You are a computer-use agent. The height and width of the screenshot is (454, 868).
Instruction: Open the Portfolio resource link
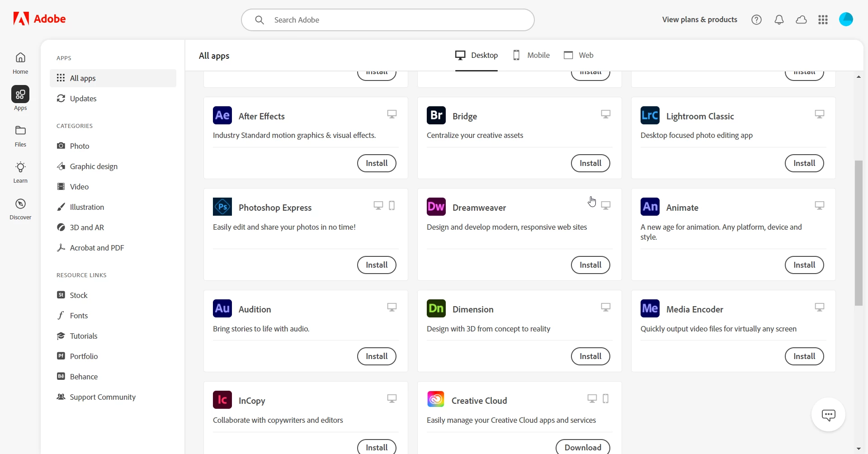[x=113, y=356]
